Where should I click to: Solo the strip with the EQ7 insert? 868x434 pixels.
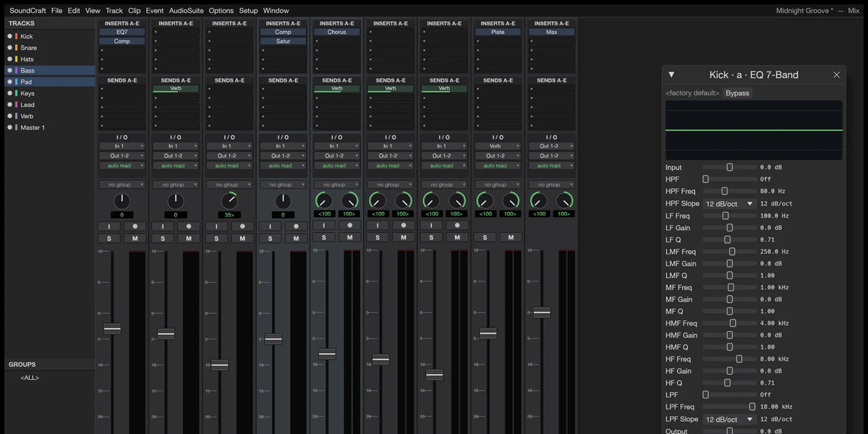[109, 238]
